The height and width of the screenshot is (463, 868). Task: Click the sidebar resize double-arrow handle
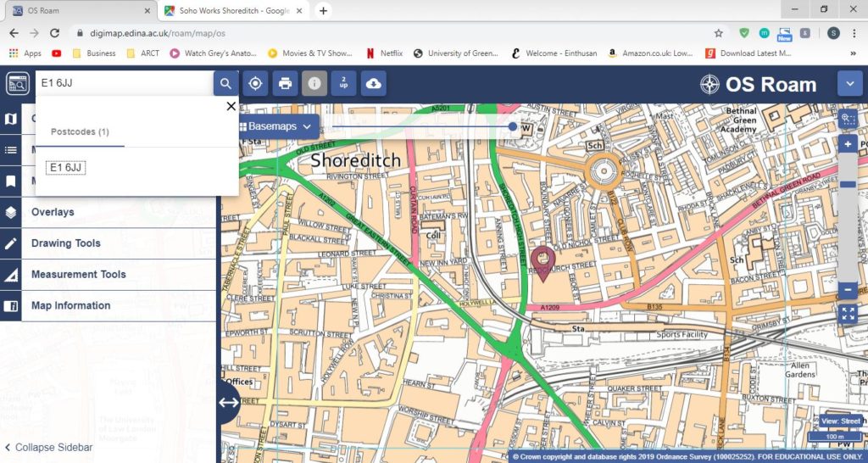coord(229,403)
